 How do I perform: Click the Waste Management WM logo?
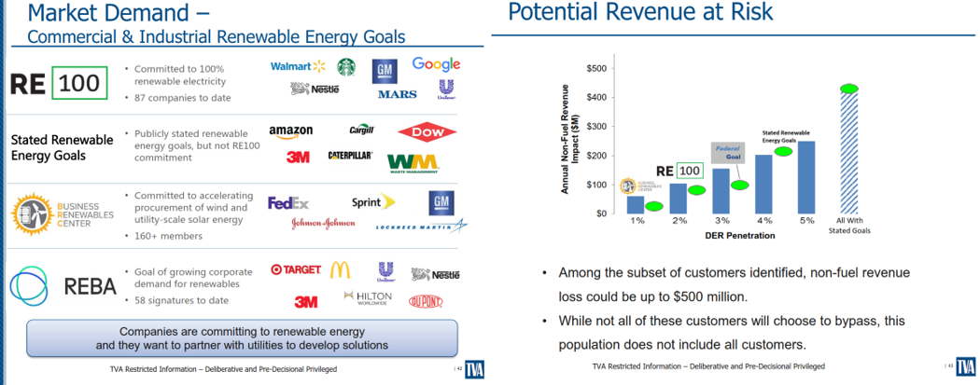(412, 162)
